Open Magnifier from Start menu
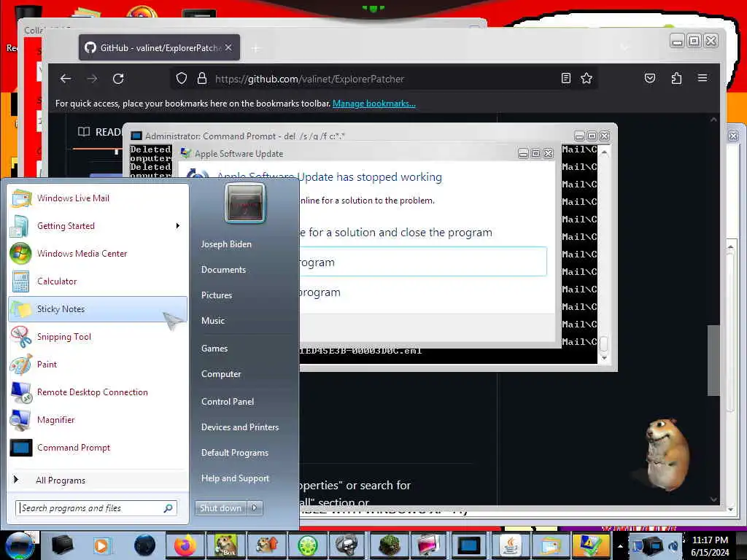This screenshot has height=560, width=747. point(98,419)
